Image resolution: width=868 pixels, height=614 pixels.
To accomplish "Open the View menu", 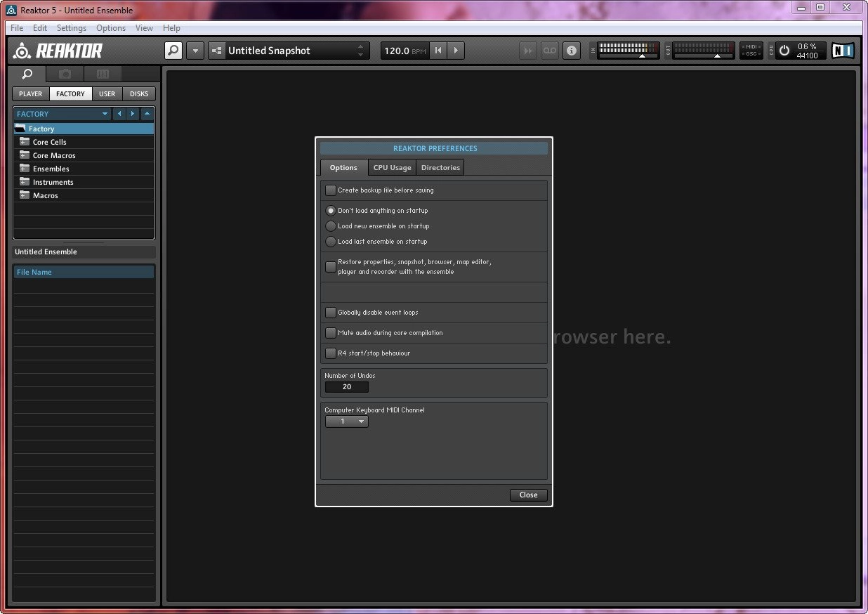I will pos(144,28).
